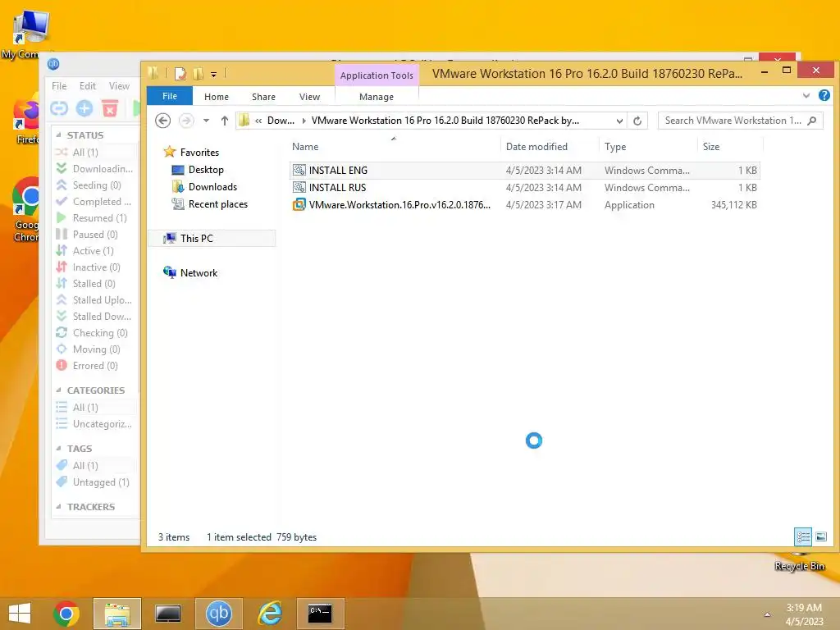840x630 pixels.
Task: Click the Dow... breadcrumb in address bar
Action: pyautogui.click(x=281, y=121)
